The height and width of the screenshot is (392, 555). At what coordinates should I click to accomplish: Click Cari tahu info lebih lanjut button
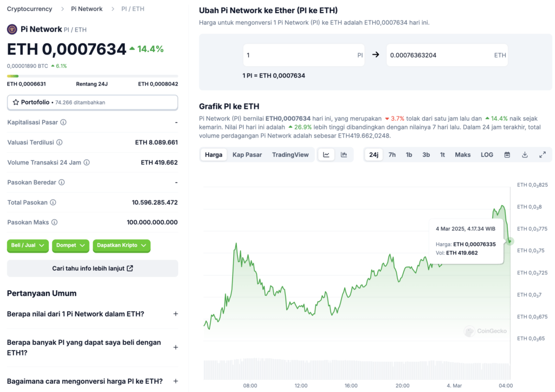(92, 269)
